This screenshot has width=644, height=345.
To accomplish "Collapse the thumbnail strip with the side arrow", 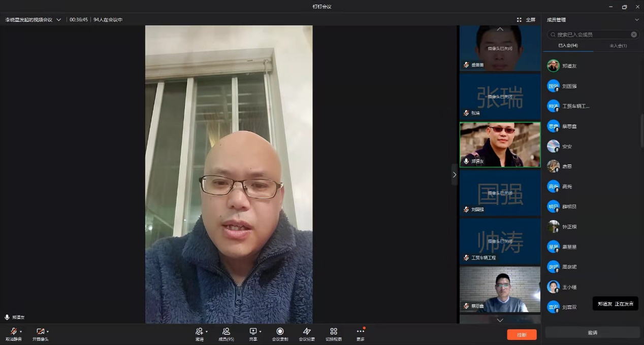I will point(454,175).
